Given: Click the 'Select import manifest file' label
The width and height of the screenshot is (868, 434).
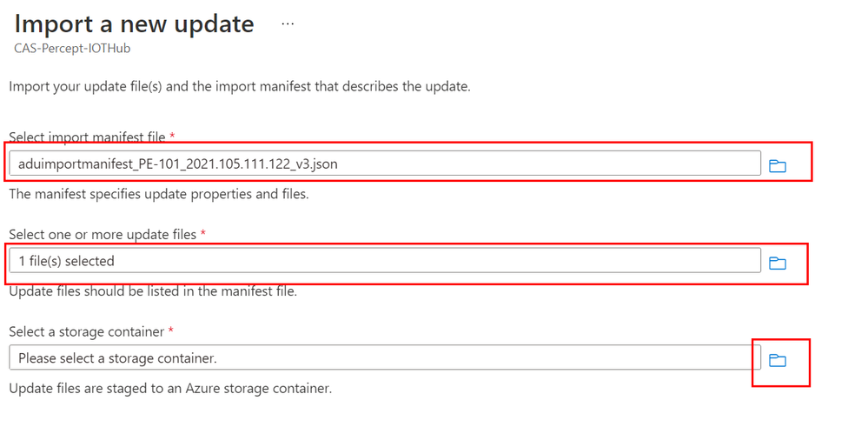Looking at the screenshot, I should [x=88, y=137].
